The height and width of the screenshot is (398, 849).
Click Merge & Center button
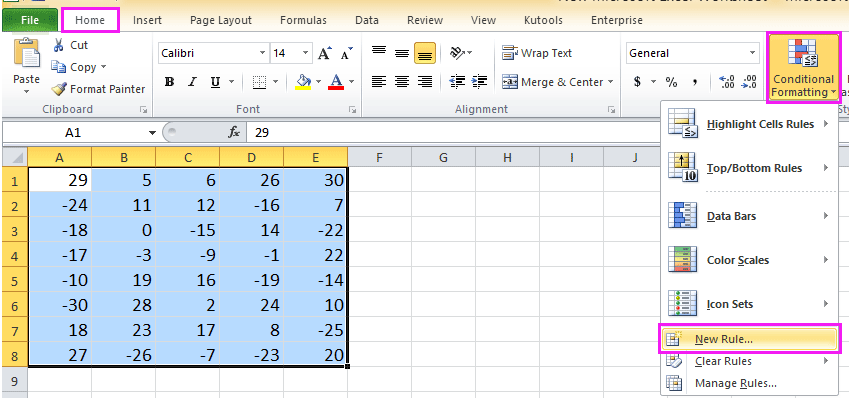552,82
